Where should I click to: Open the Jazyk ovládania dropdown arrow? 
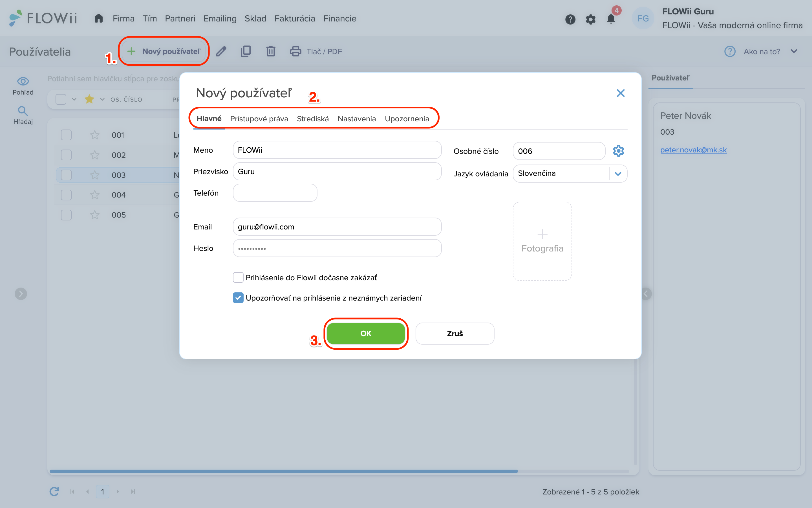tap(618, 174)
